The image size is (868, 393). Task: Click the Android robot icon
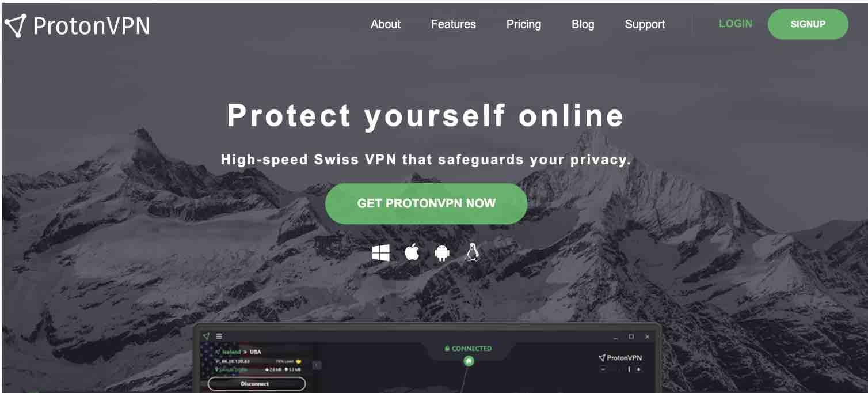(441, 252)
